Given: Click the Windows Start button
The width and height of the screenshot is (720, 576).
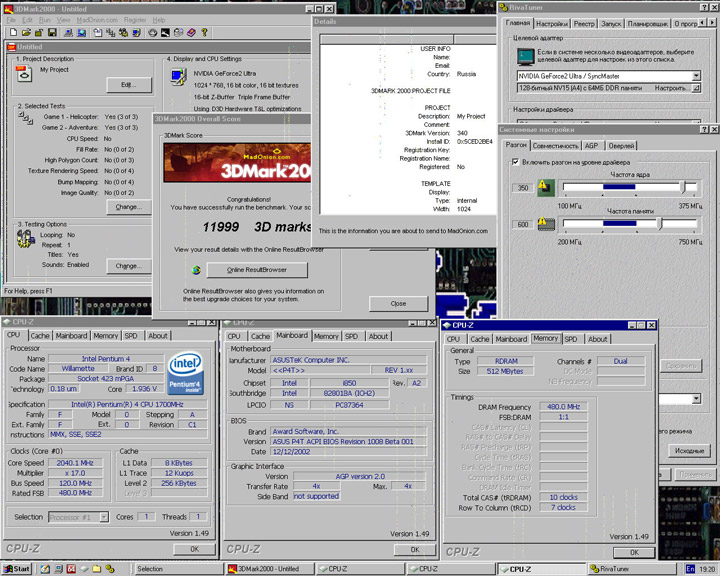Looking at the screenshot, I should pyautogui.click(x=17, y=568).
